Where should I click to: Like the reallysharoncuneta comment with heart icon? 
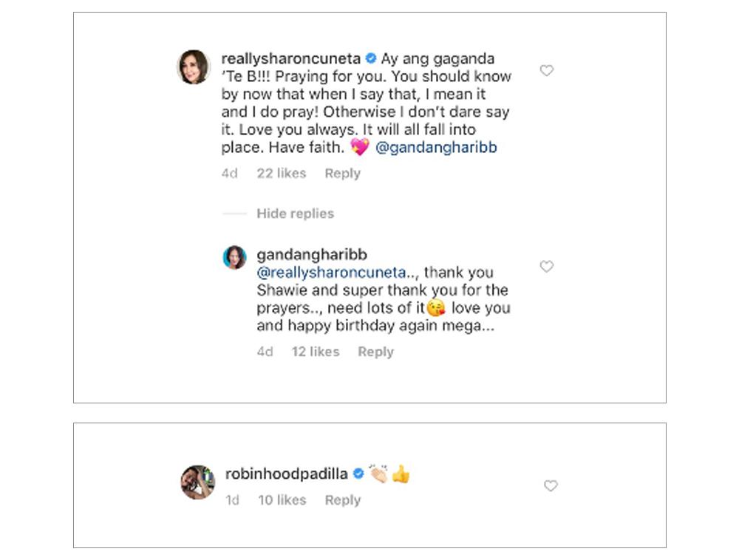point(546,71)
